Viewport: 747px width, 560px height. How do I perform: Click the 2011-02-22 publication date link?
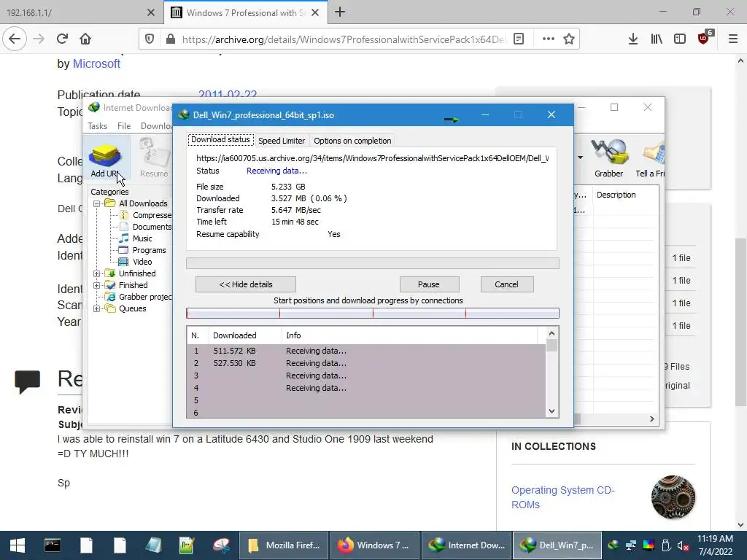pos(228,94)
